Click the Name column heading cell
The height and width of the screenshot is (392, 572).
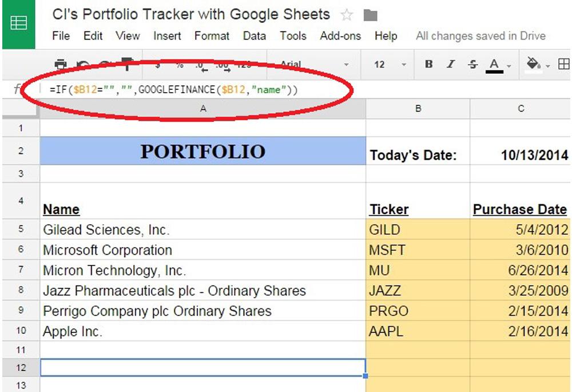[203, 201]
